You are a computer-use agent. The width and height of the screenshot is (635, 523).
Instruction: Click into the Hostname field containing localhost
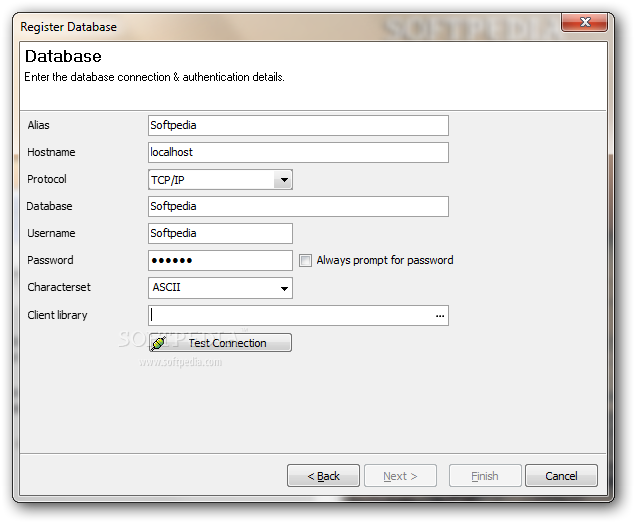pyautogui.click(x=298, y=152)
